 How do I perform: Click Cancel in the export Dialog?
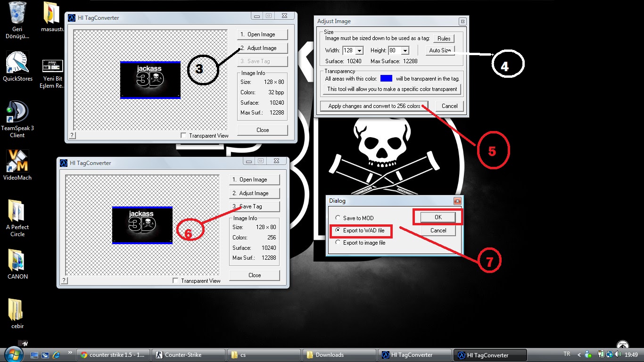(x=438, y=230)
